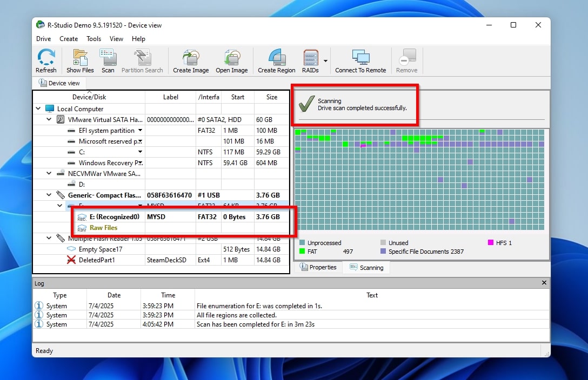Click the Empty Space17 icon
The width and height of the screenshot is (588, 380).
point(71,249)
